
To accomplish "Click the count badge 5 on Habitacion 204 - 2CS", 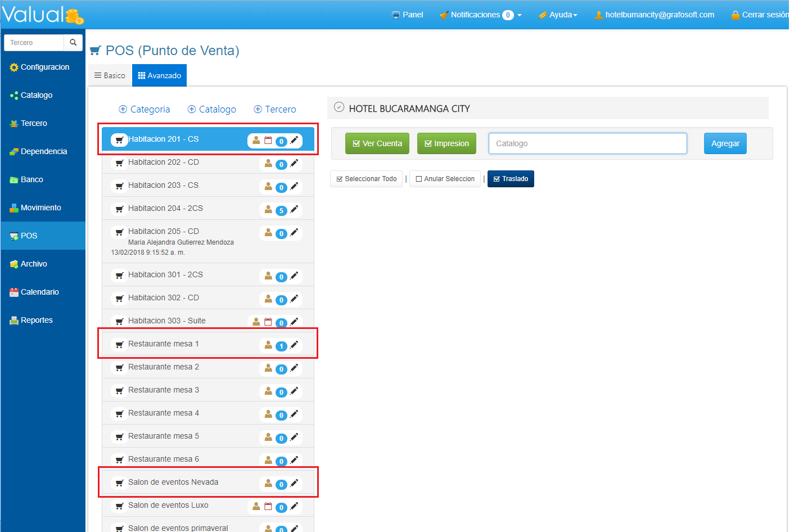I will tap(281, 210).
